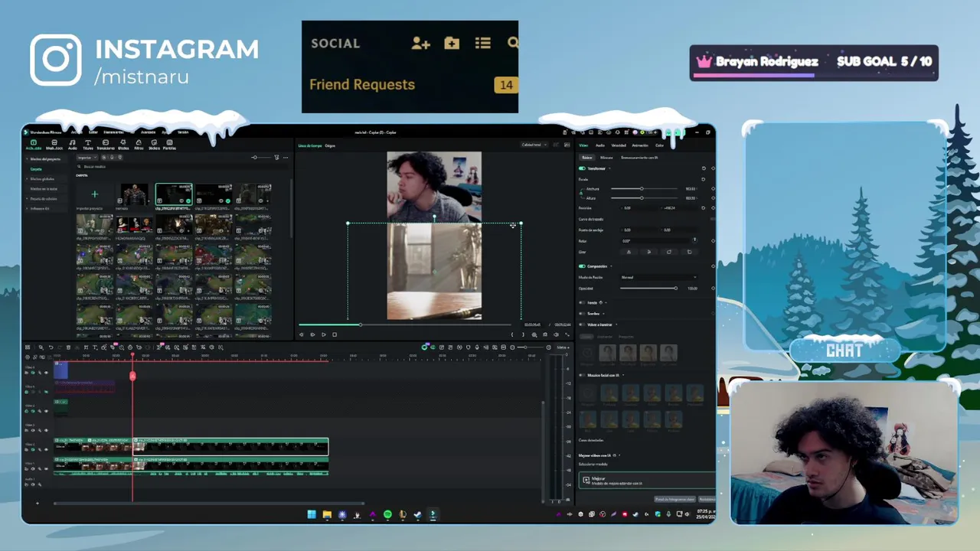This screenshot has height=551, width=980.
Task: Switch preview to the Origen tab
Action: (x=330, y=145)
